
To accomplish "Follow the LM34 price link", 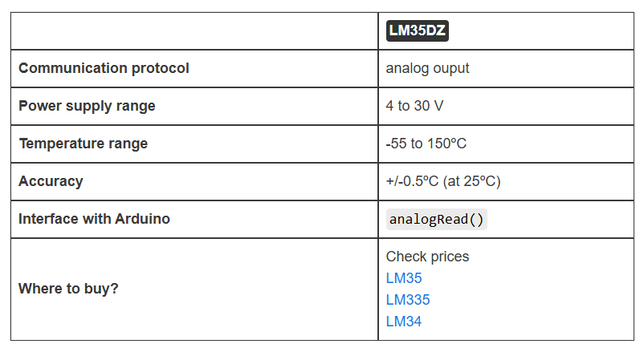I will pos(404,322).
